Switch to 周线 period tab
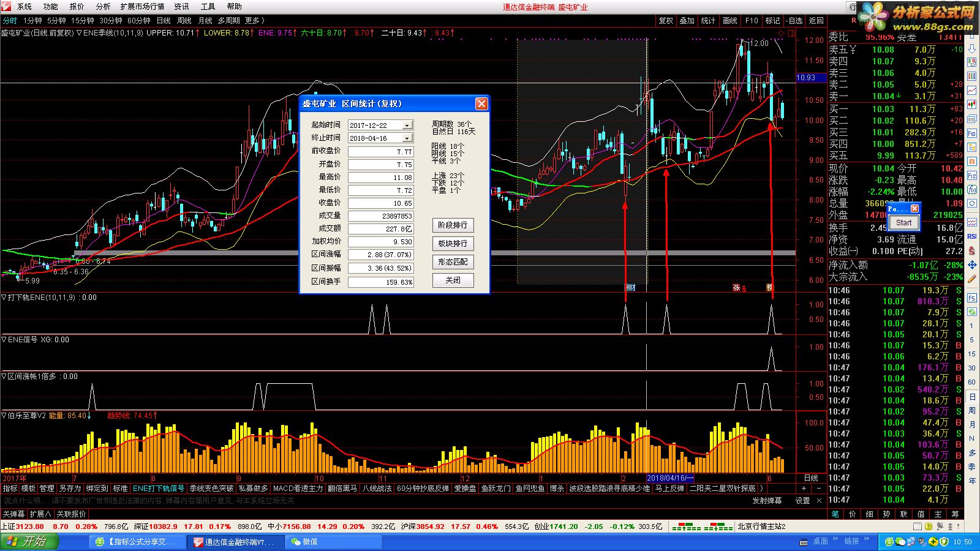 pyautogui.click(x=184, y=21)
